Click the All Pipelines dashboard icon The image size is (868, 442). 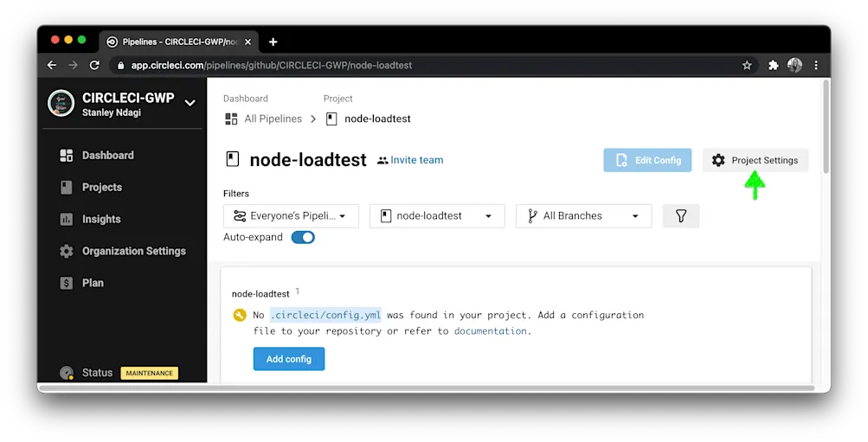[231, 119]
